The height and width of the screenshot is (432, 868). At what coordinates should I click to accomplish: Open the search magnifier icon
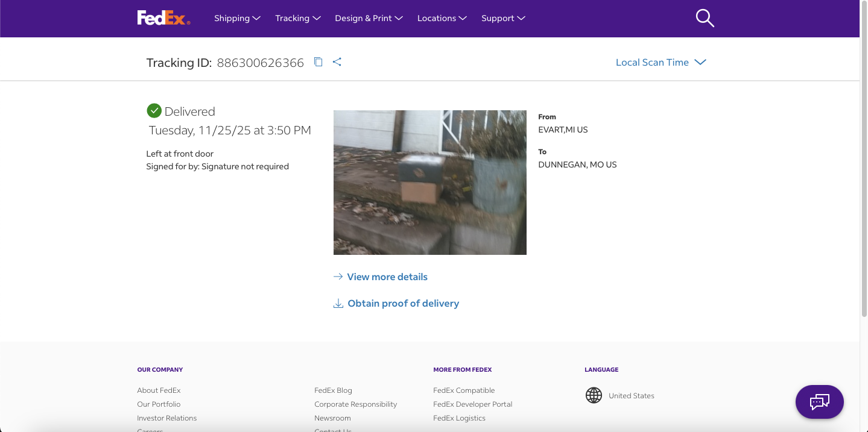[705, 18]
